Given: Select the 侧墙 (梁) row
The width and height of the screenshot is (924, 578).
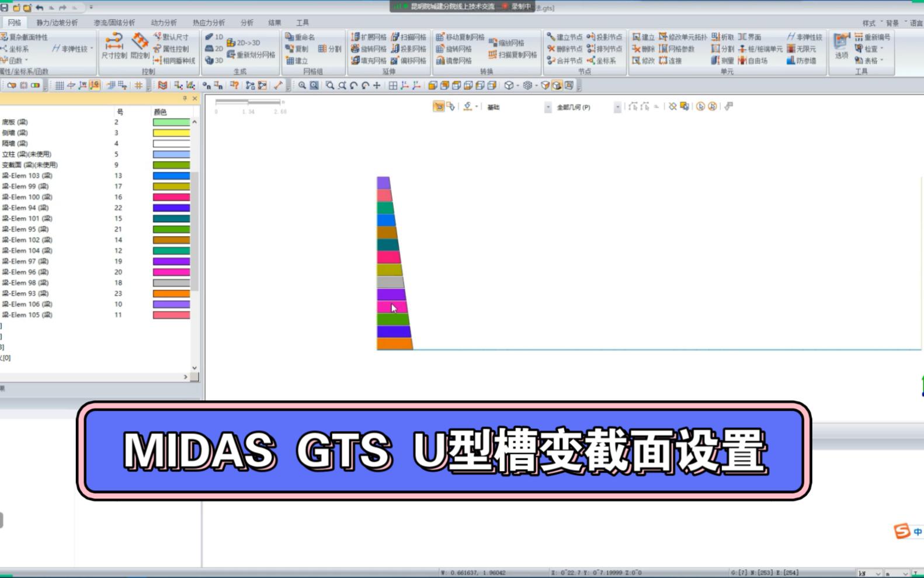Looking at the screenshot, I should click(x=95, y=133).
